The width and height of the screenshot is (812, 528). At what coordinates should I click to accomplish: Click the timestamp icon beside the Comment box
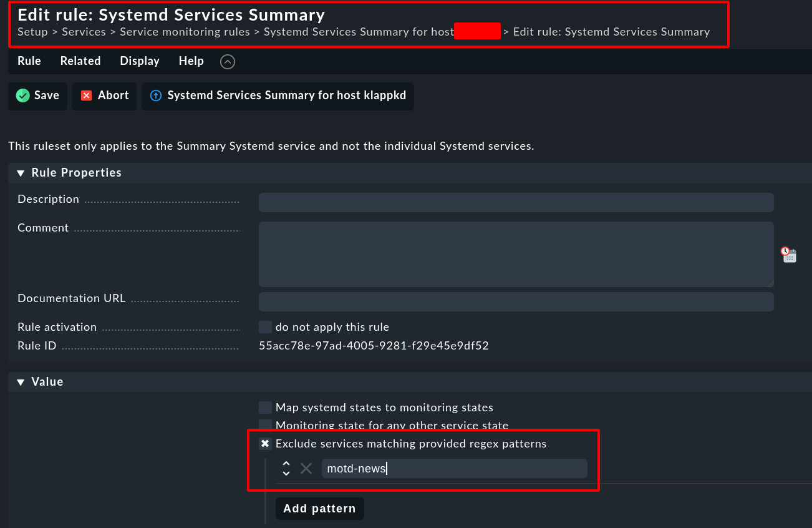click(x=788, y=254)
